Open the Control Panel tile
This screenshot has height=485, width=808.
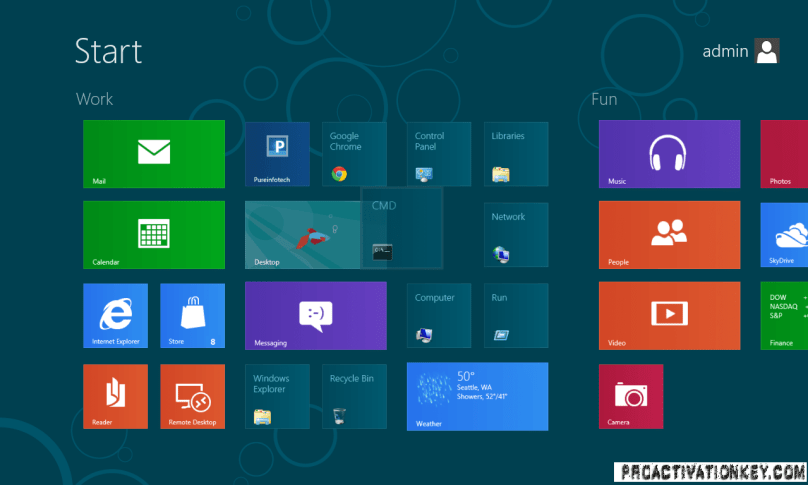pyautogui.click(x=438, y=154)
